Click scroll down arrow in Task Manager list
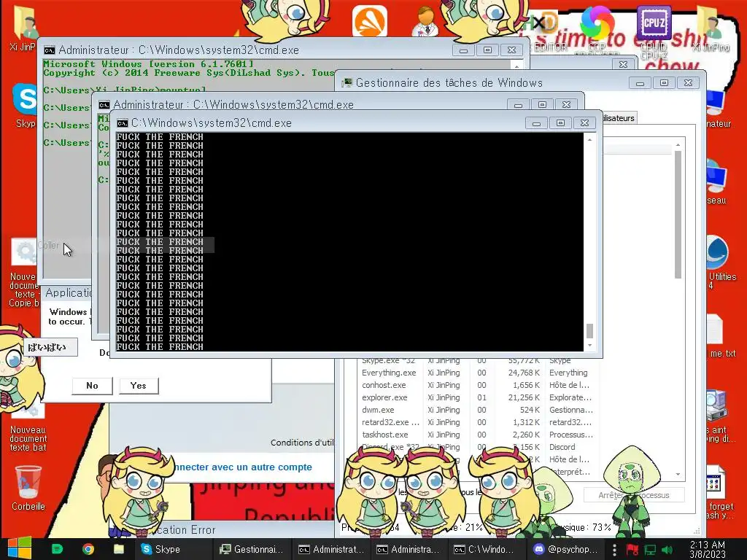747x560 pixels. 678,474
